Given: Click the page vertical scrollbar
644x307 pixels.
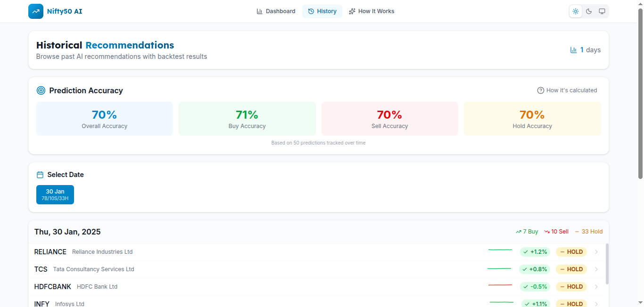Looking at the screenshot, I should (x=640, y=94).
